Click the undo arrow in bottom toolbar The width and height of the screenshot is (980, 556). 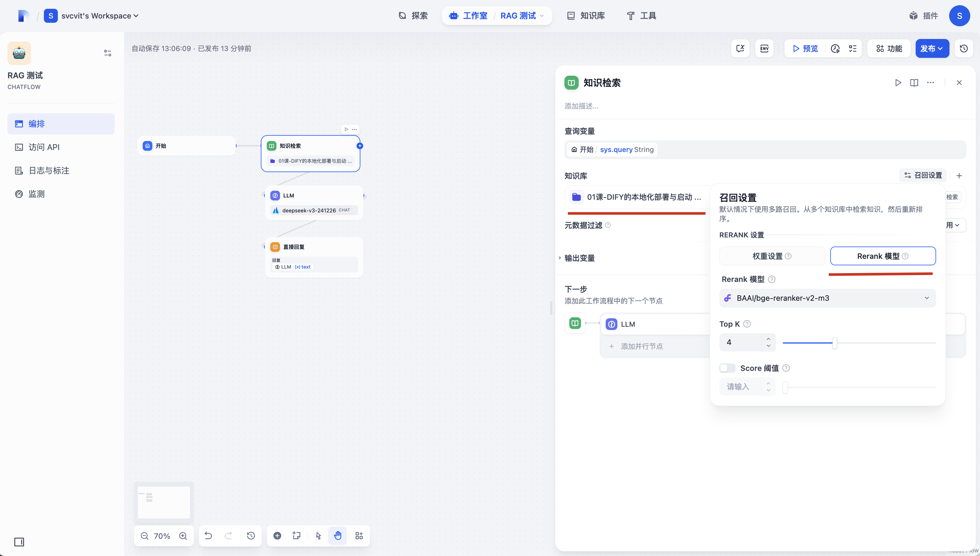tap(208, 536)
